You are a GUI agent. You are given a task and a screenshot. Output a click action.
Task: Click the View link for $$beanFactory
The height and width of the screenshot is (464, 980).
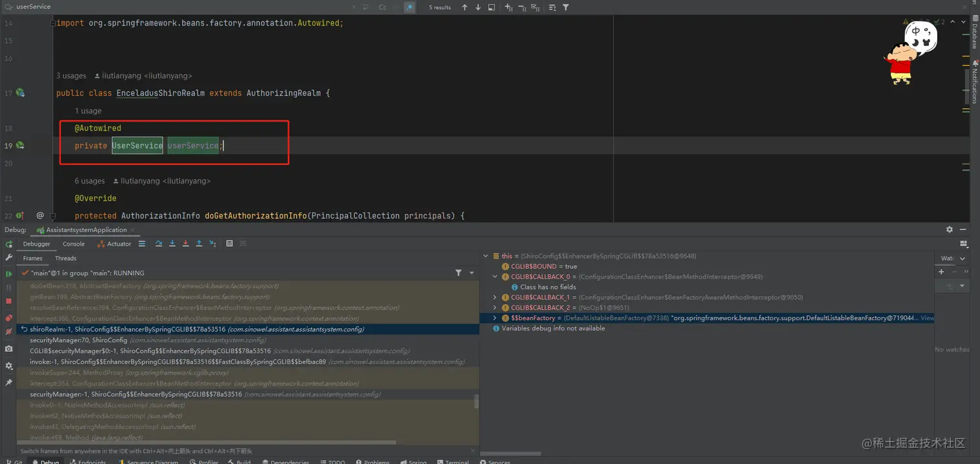click(927, 318)
